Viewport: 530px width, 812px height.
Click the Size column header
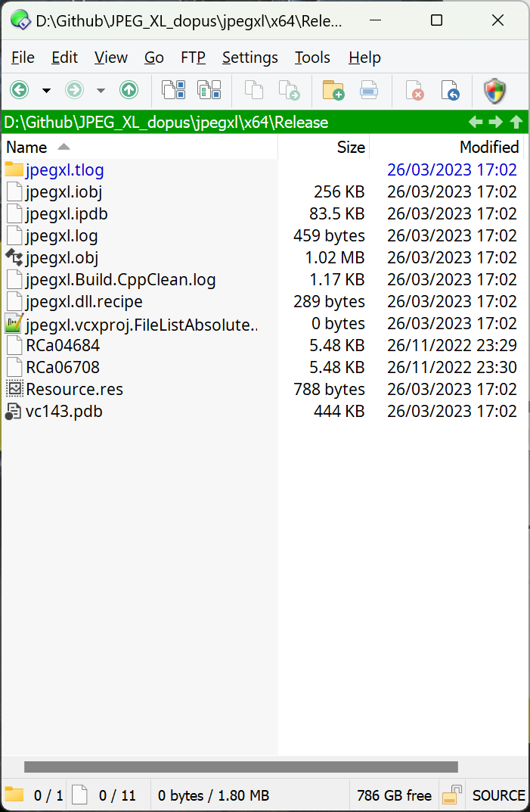[x=324, y=147]
